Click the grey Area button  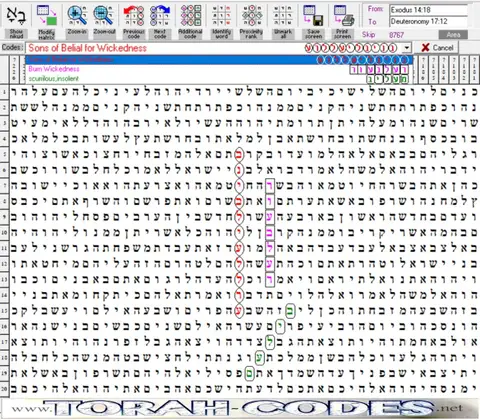pyautogui.click(x=453, y=35)
